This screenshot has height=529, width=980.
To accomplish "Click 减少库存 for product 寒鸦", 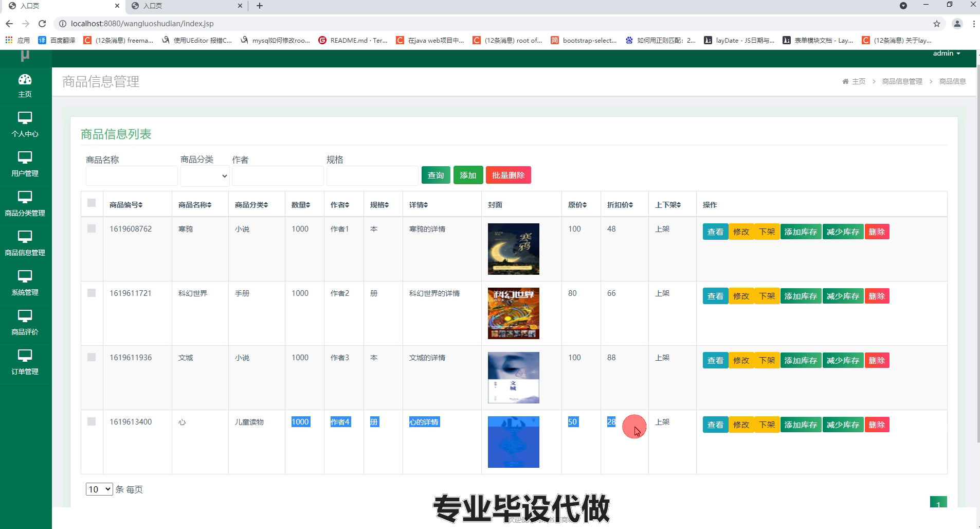I will click(843, 232).
